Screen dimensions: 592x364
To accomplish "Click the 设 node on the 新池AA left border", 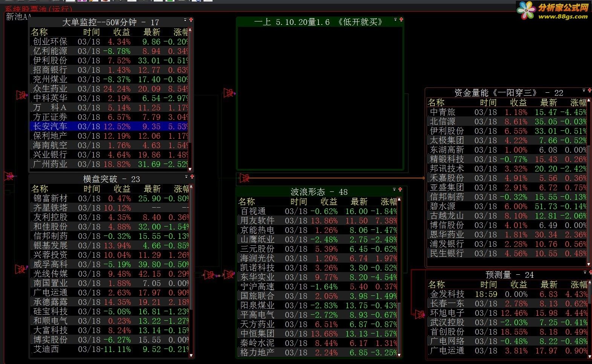I will coord(10,176).
